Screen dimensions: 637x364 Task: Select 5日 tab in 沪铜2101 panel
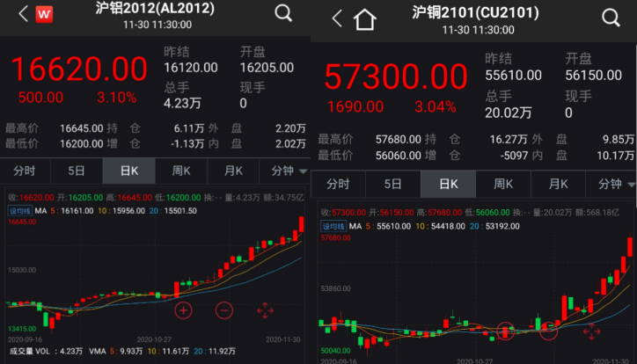[x=392, y=185]
